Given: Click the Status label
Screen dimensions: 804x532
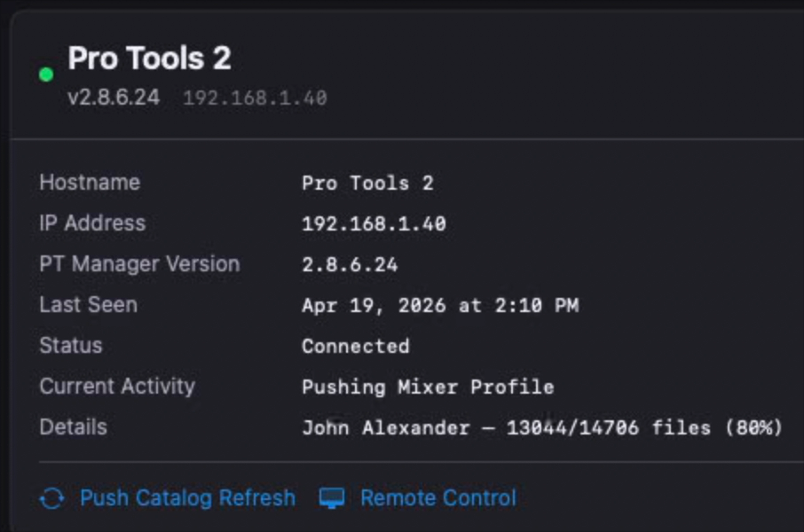Looking at the screenshot, I should click(71, 346).
